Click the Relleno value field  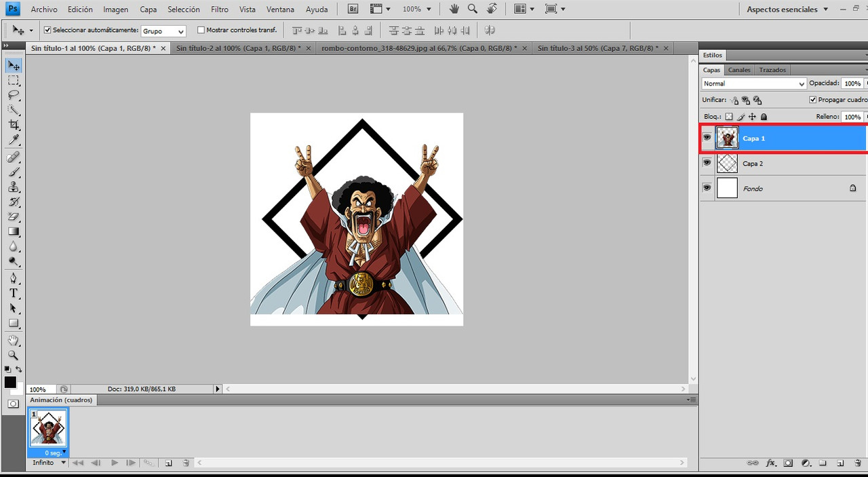point(851,117)
